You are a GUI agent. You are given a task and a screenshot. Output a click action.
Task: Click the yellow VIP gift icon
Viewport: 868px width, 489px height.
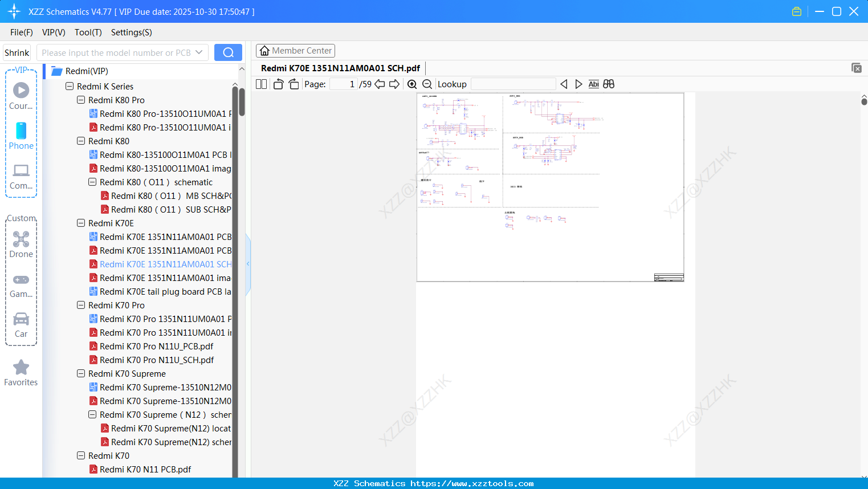click(x=797, y=11)
